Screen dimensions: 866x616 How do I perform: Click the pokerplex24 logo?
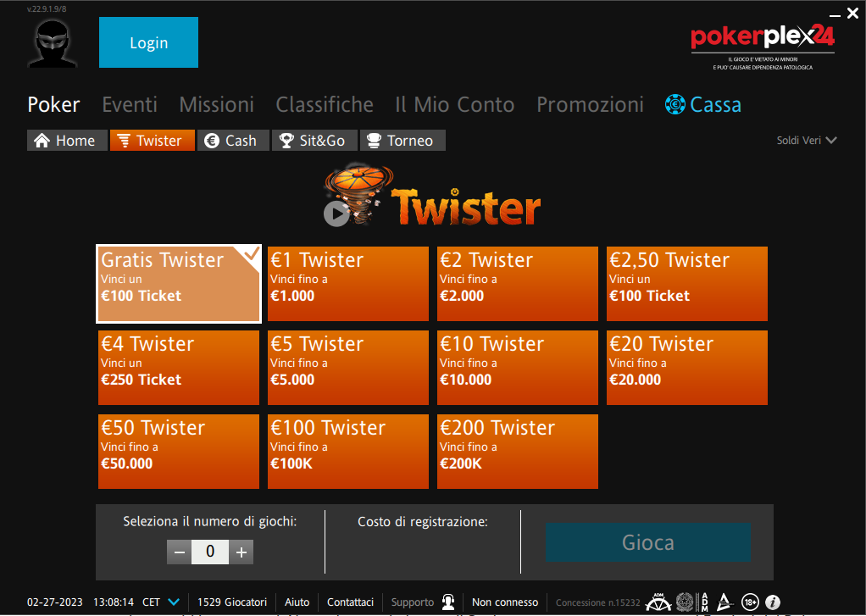(762, 38)
